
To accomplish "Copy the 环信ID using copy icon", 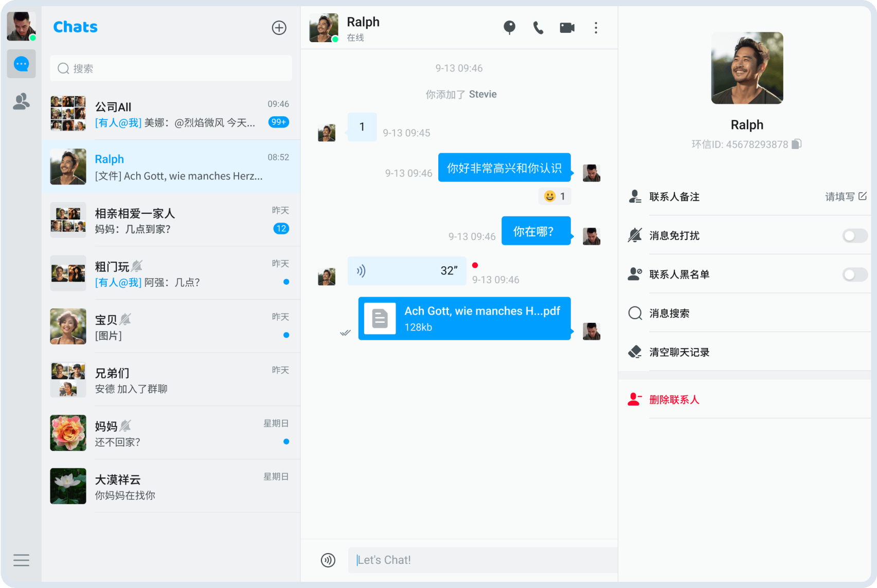I will tap(796, 144).
